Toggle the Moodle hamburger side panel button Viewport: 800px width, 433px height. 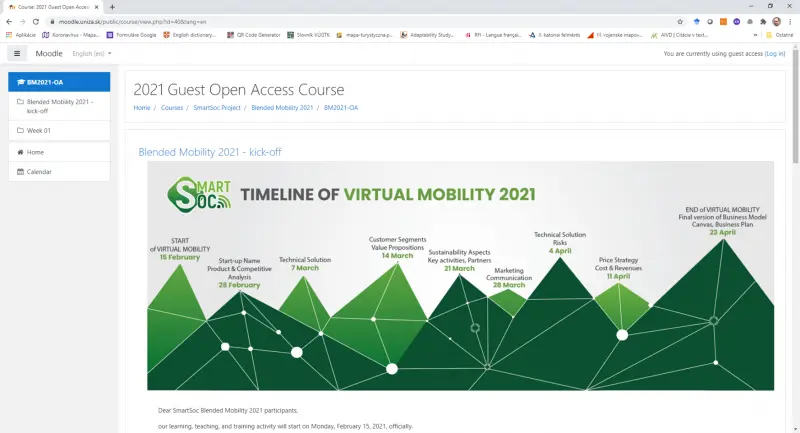coord(17,53)
